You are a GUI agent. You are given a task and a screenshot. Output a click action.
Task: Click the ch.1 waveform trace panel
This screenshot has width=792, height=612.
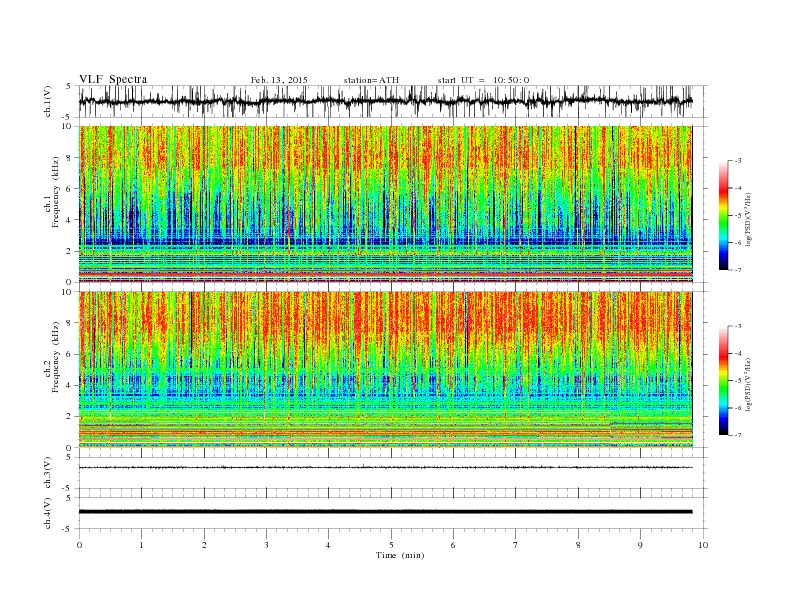pos(392,101)
